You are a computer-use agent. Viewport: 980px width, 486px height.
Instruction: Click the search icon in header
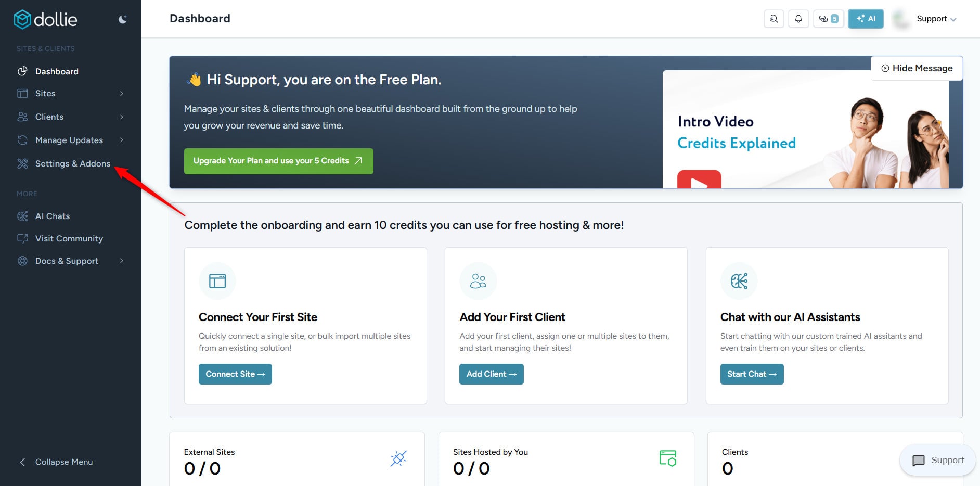point(774,19)
